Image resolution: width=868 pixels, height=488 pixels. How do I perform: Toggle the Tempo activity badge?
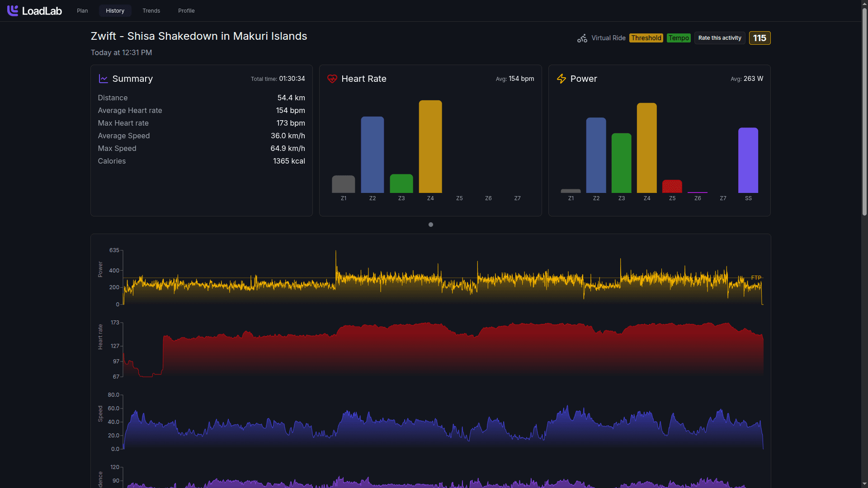pos(678,38)
